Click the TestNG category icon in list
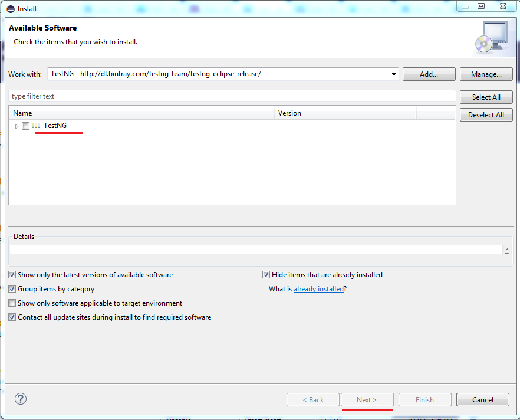This screenshot has height=420, width=520. click(36, 126)
